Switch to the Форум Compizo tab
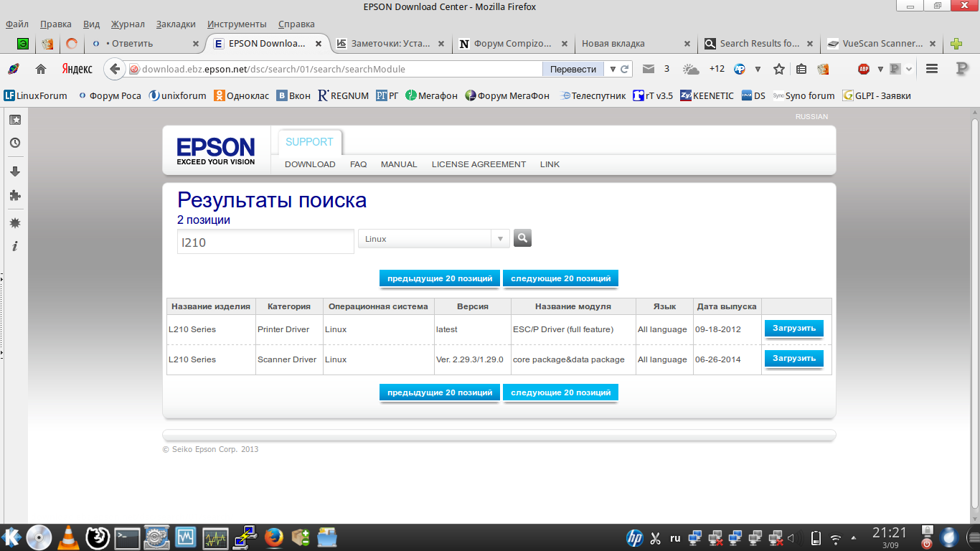The image size is (980, 551). click(x=514, y=44)
